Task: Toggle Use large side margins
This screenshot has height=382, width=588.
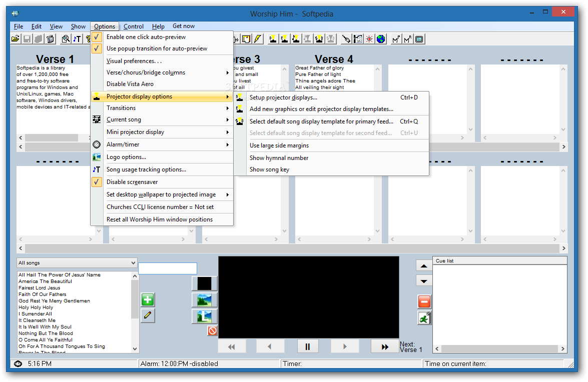Action: click(331, 145)
